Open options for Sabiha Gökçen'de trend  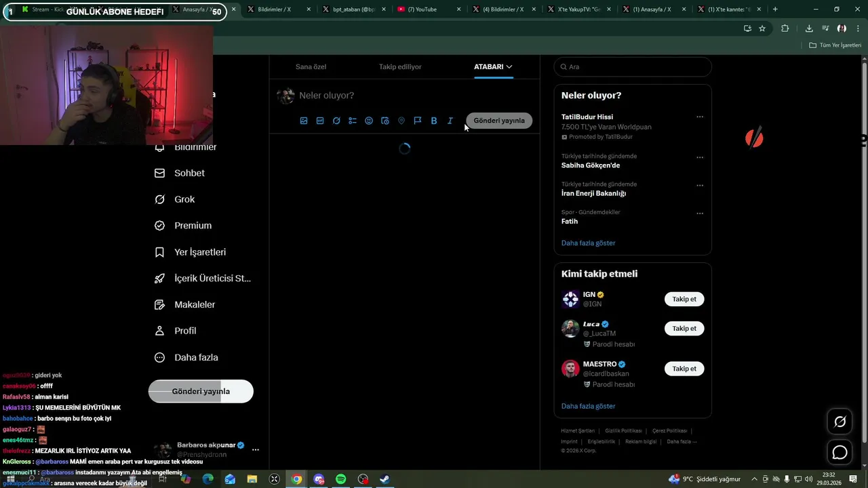click(x=700, y=157)
